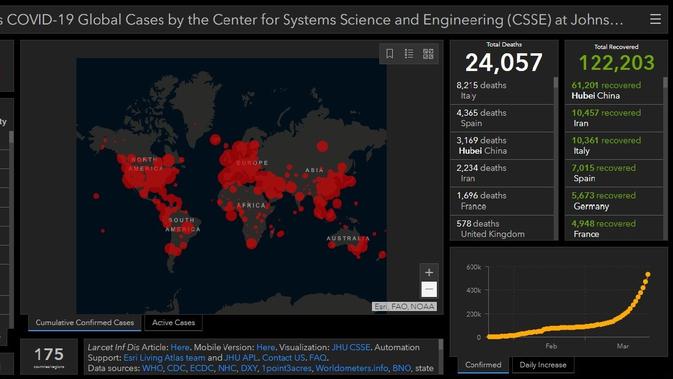Viewport: 673px width, 379px height.
Task: Open the map bookmarks icon
Action: (x=390, y=54)
